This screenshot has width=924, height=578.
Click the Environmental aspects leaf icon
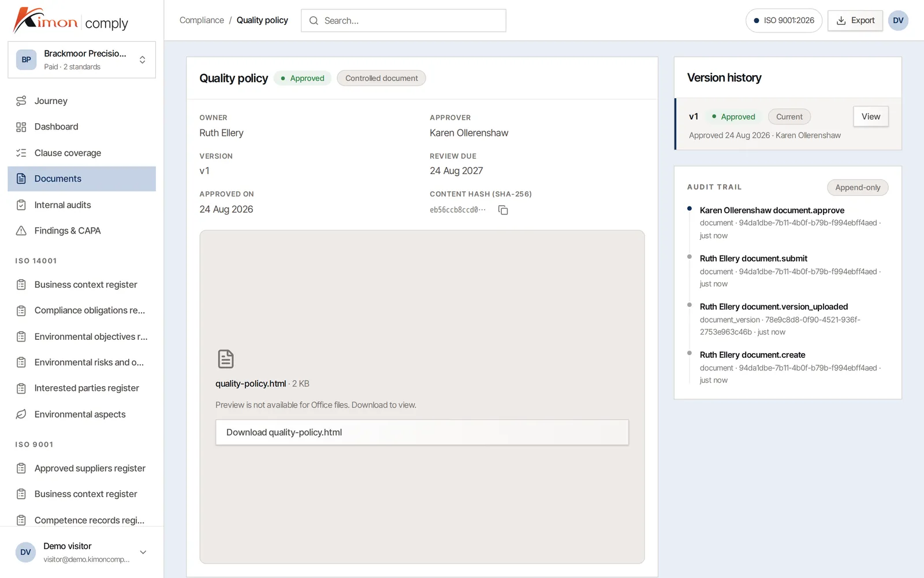[x=21, y=414]
